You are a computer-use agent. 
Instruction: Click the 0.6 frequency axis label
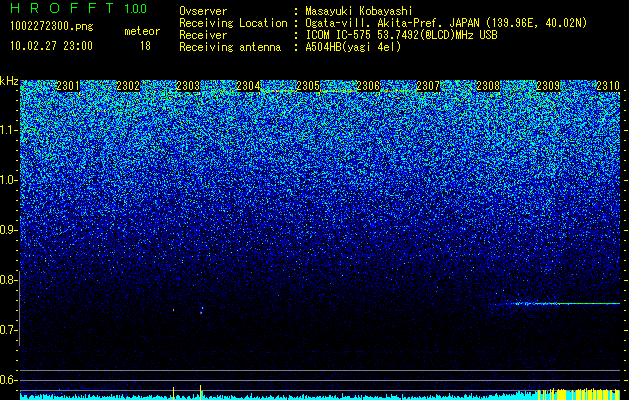(9, 380)
